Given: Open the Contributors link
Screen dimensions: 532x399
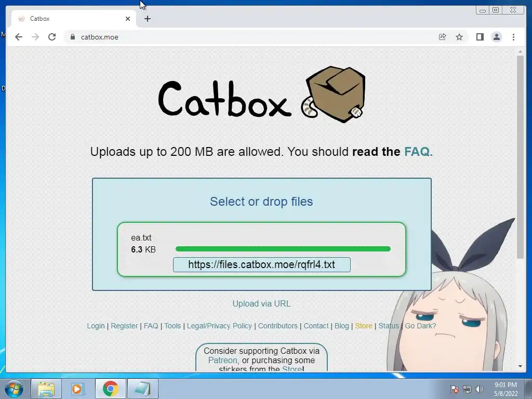Looking at the screenshot, I should click(x=277, y=326).
